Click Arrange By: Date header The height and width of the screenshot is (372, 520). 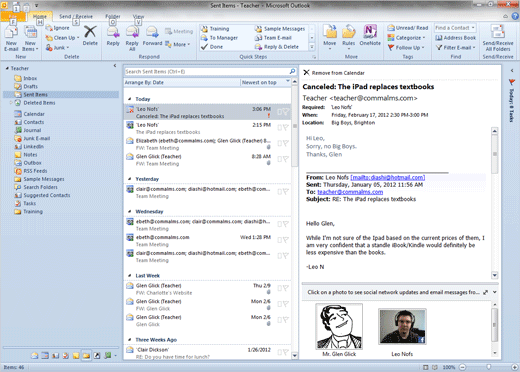144,82
